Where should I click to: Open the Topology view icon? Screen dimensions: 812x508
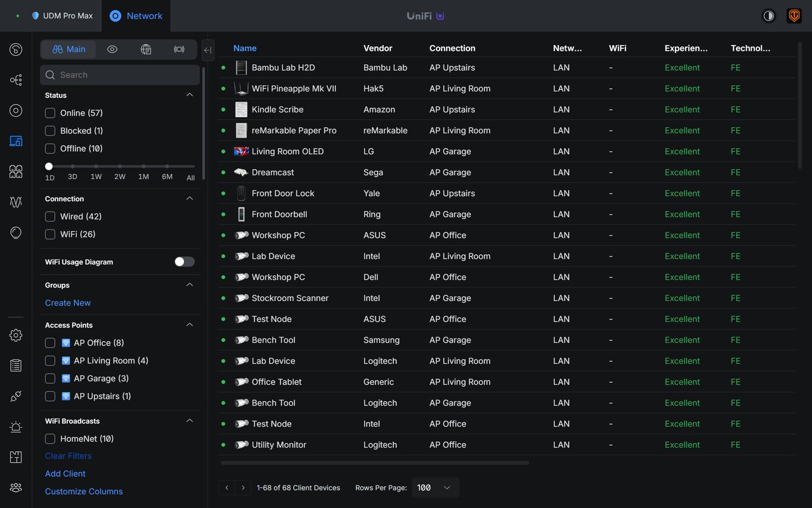[16, 80]
